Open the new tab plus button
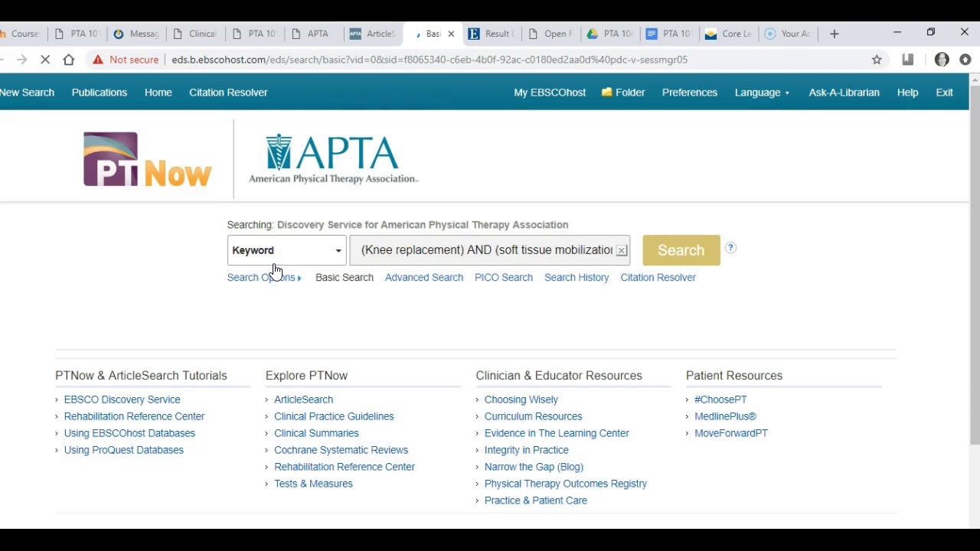 click(x=835, y=34)
